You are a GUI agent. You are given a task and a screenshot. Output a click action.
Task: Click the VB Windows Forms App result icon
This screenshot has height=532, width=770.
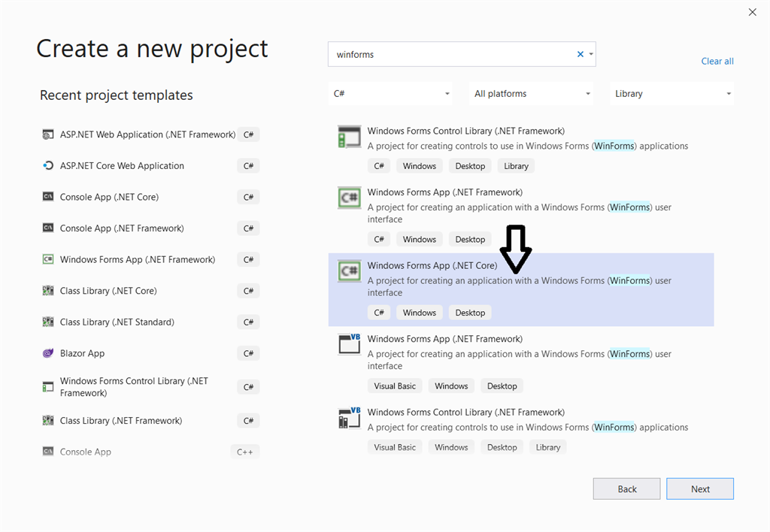click(350, 344)
